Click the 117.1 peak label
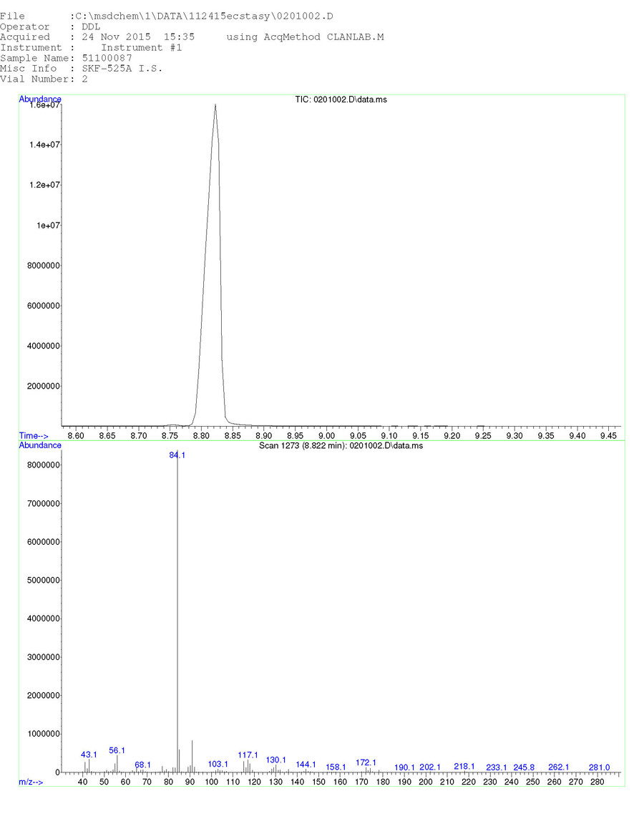The height and width of the screenshot is (834, 644). 248,755
